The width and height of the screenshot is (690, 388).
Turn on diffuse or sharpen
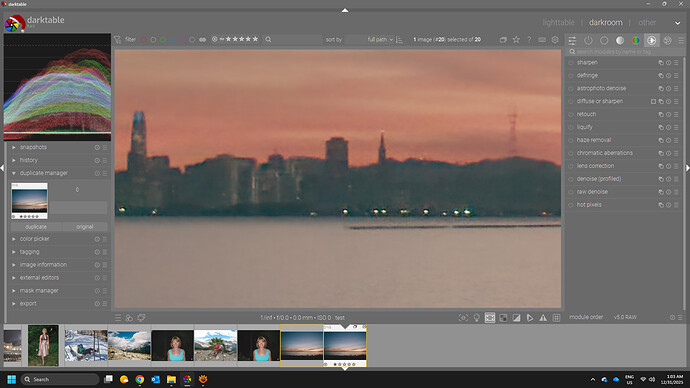[x=571, y=102]
